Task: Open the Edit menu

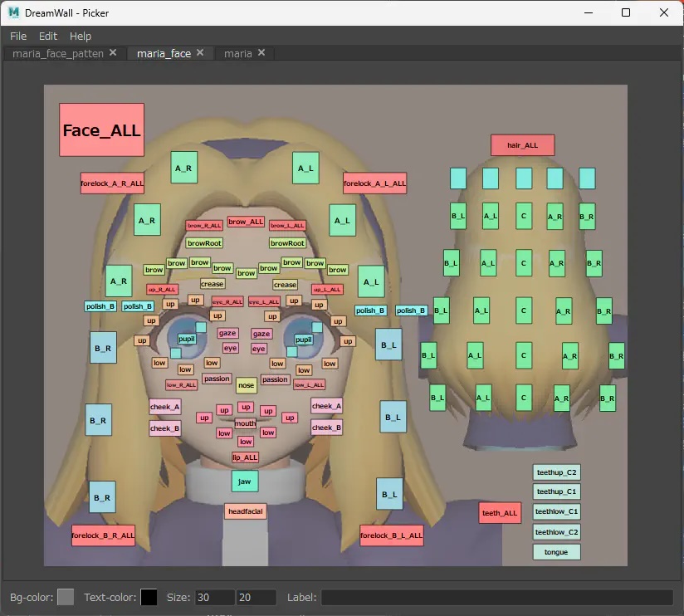Action: click(x=48, y=37)
